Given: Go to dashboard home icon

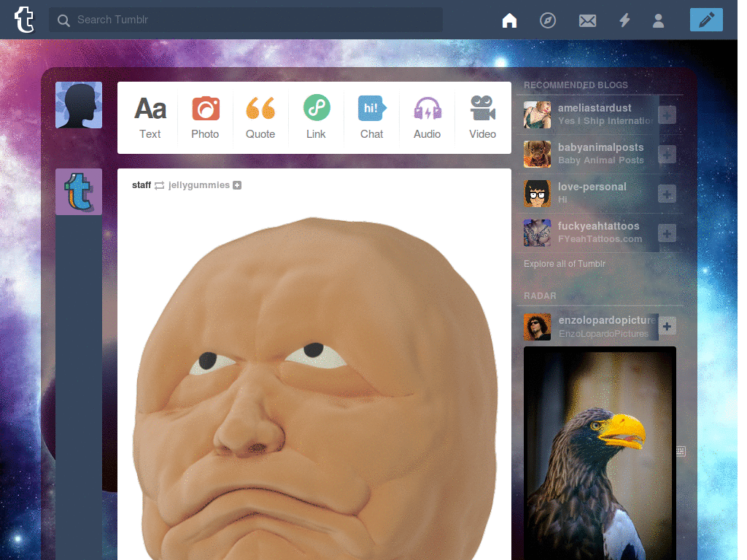Looking at the screenshot, I should pyautogui.click(x=509, y=20).
